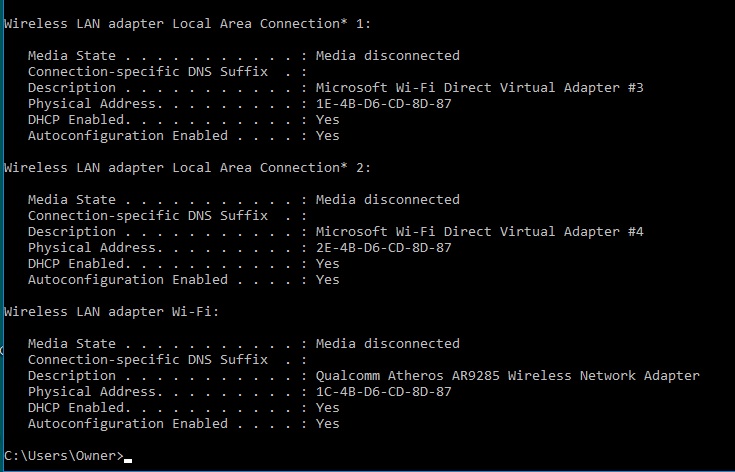Click the physical address 2E-4B-D6-CD-8D-87
Screen dimensions: 735x472
tap(383, 247)
